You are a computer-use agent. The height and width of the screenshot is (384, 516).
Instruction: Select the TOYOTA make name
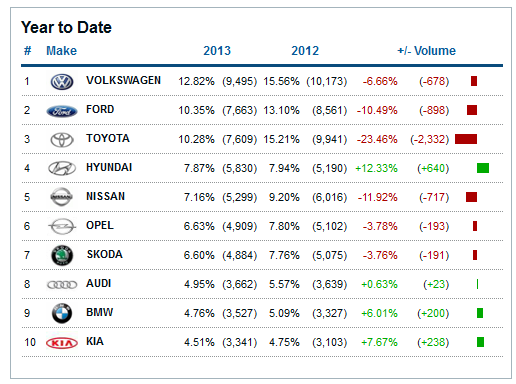point(108,138)
